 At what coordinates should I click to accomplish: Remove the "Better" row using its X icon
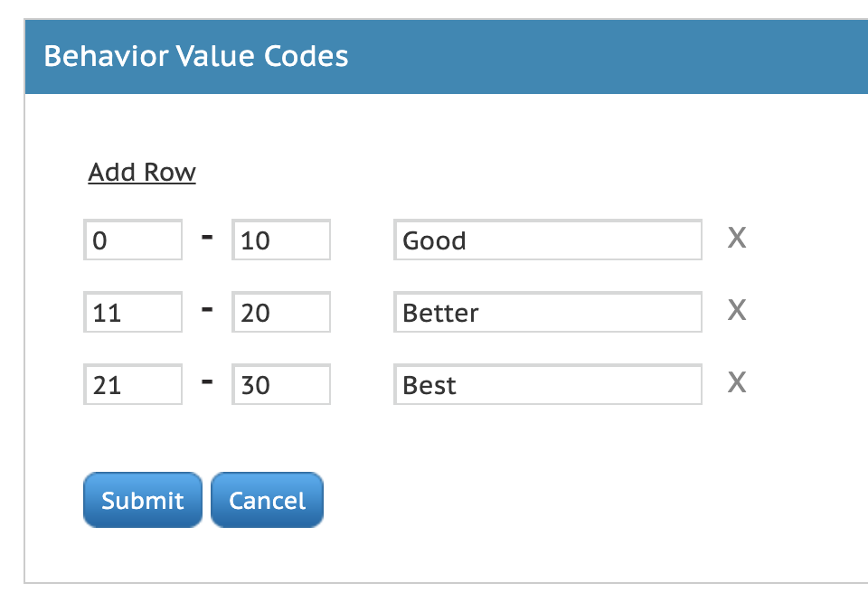click(x=737, y=310)
